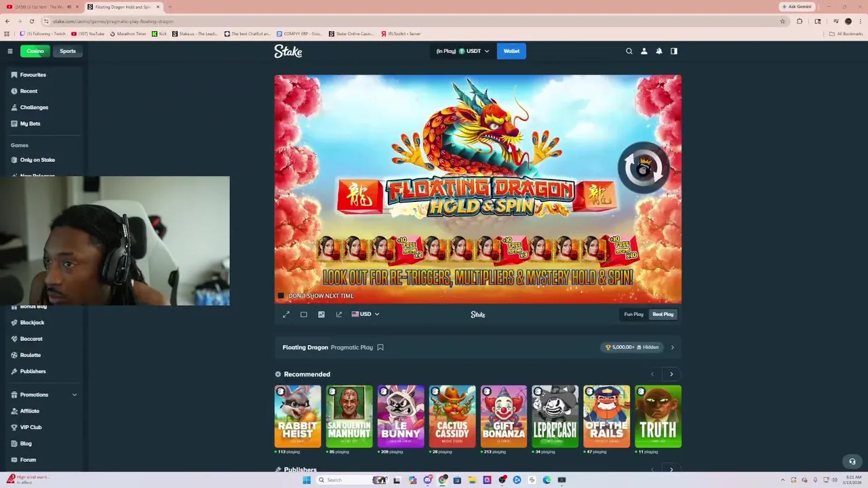Open Only on Stake in sidebar
Viewport: 868px width, 488px height.
[37, 160]
